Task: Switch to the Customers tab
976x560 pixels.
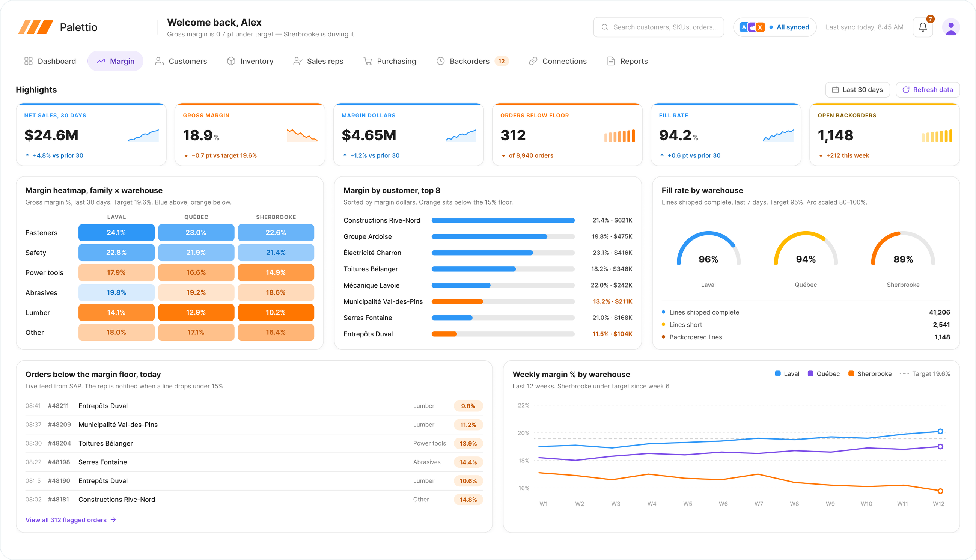Action: click(181, 61)
